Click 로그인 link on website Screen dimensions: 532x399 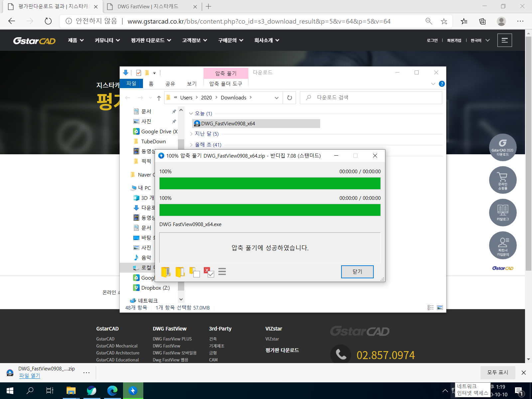432,40
